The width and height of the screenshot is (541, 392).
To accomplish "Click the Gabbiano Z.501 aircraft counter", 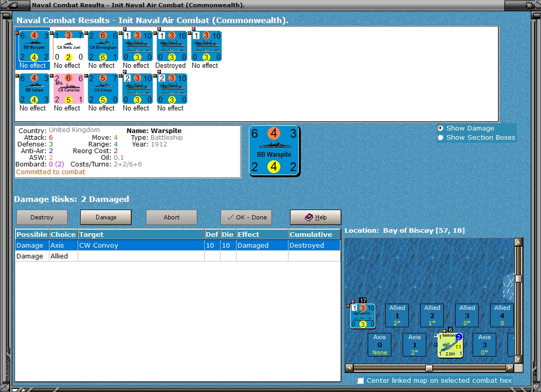I will pos(450,345).
